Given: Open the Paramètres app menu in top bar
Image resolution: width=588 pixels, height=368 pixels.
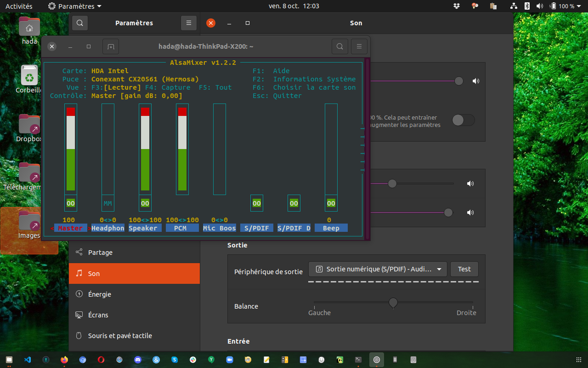Looking at the screenshot, I should coord(75,6).
